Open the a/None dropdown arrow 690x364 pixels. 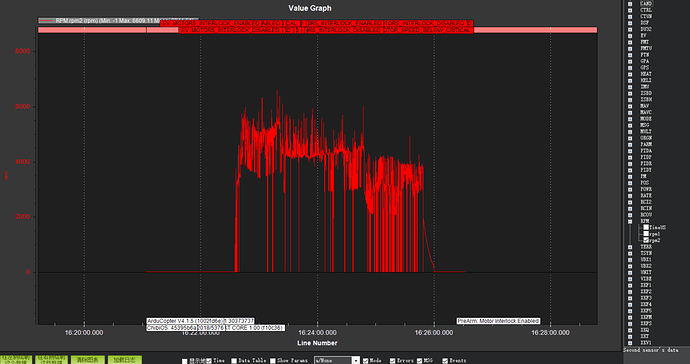tap(356, 360)
